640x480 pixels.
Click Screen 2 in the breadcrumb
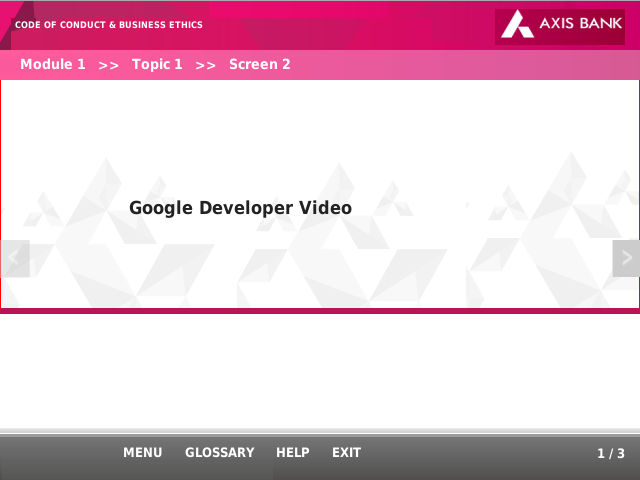(260, 64)
